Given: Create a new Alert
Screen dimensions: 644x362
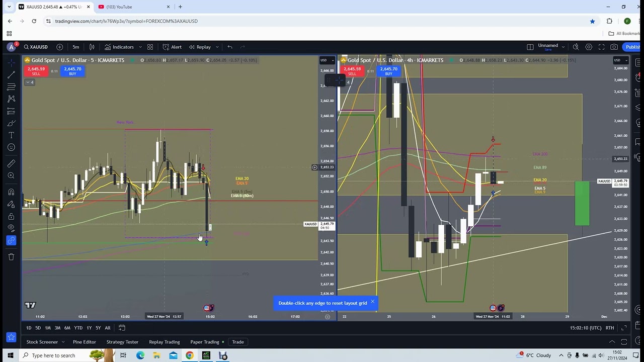Looking at the screenshot, I should click(172, 47).
